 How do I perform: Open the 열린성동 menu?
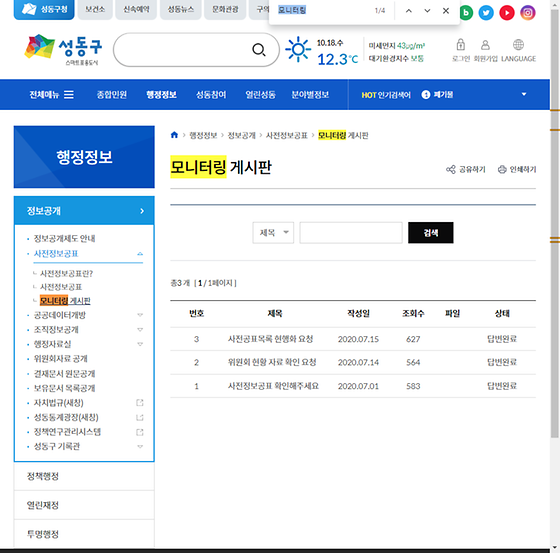[x=260, y=95]
